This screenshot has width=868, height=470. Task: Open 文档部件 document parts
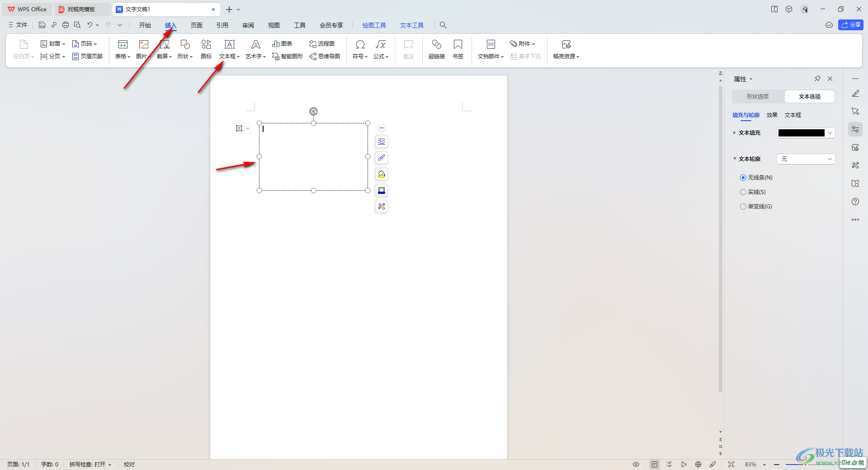click(491, 49)
